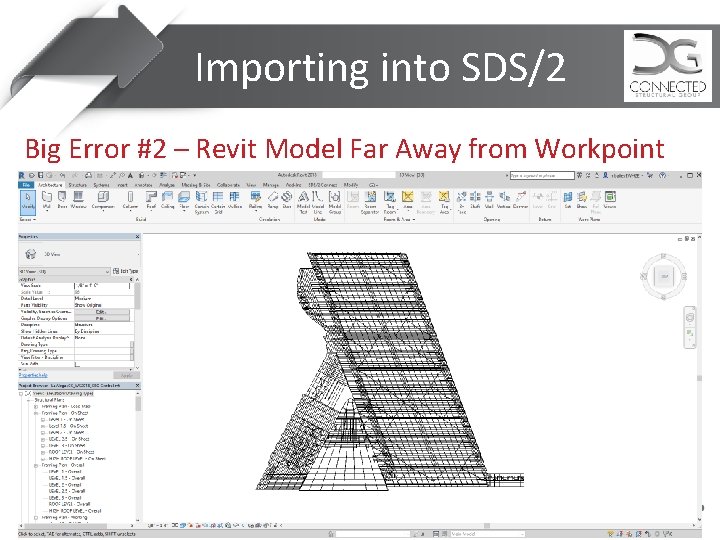The width and height of the screenshot is (720, 540).
Task: Choose the Model Group tool
Action: 335,202
